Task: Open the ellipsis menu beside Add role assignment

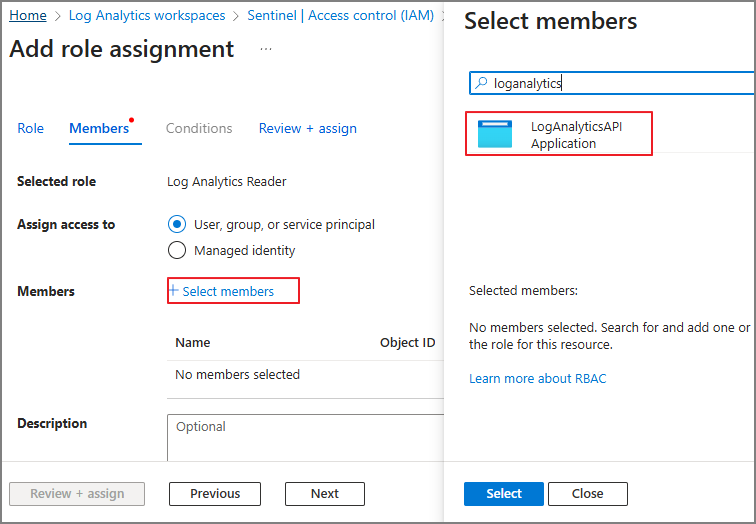Action: [266, 49]
